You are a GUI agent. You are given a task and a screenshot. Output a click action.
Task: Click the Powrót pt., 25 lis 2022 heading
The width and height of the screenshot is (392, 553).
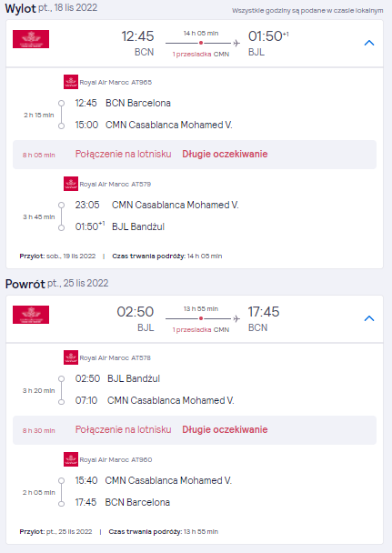coord(56,284)
